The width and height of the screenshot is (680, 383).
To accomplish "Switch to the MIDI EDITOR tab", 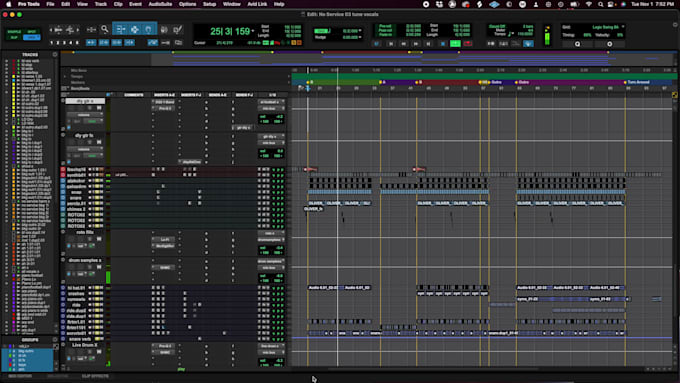I will [x=20, y=376].
